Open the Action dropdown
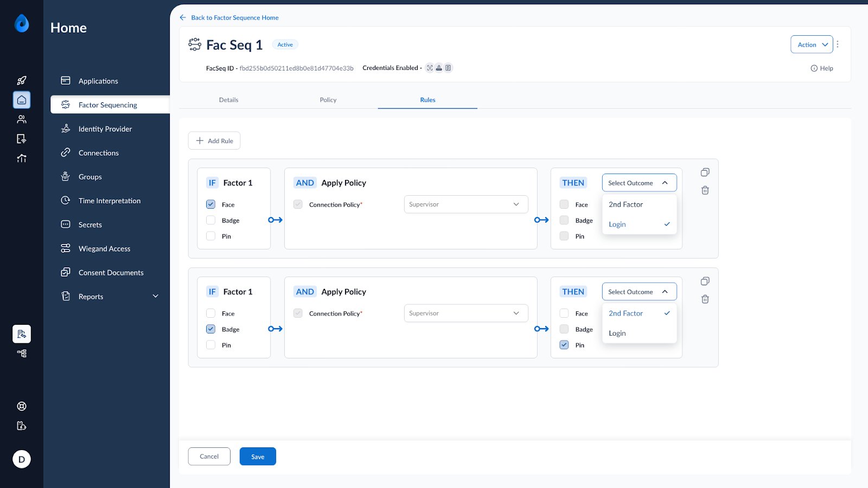 coord(812,44)
